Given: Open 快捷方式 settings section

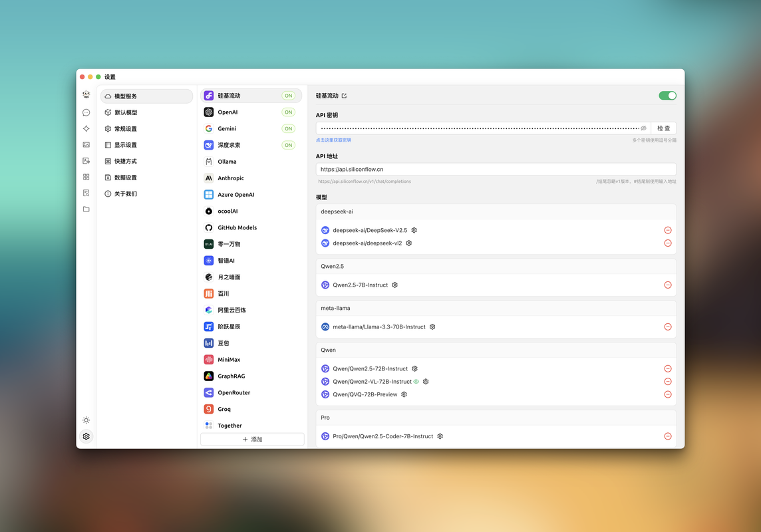Looking at the screenshot, I should [125, 161].
